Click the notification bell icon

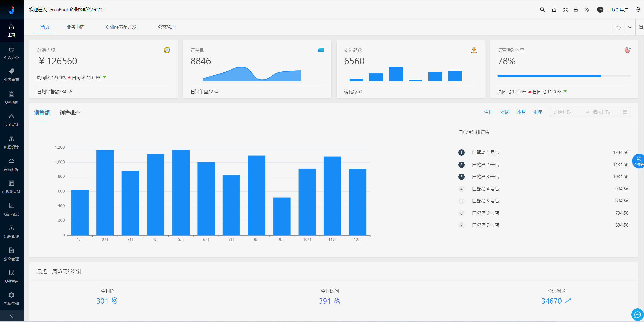(x=554, y=10)
